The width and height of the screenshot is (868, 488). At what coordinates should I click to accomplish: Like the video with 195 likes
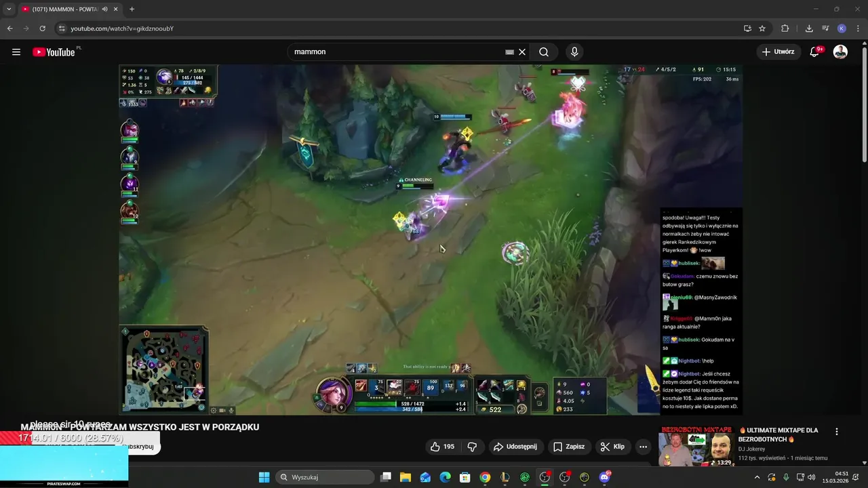coord(442,447)
